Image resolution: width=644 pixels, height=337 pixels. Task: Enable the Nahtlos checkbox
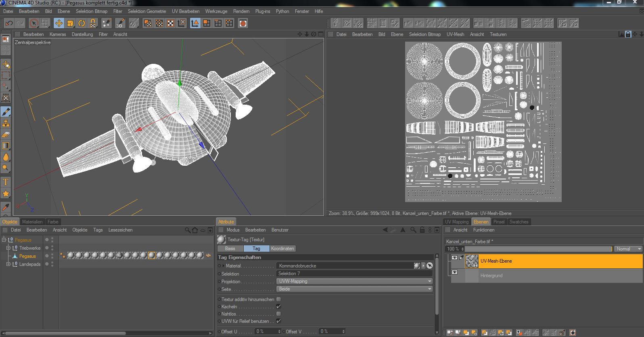(x=278, y=314)
